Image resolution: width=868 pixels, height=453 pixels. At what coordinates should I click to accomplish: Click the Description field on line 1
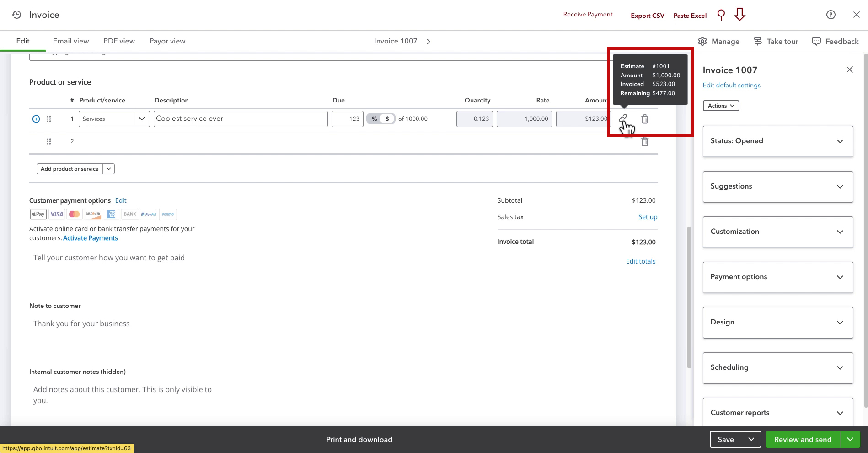pyautogui.click(x=241, y=119)
